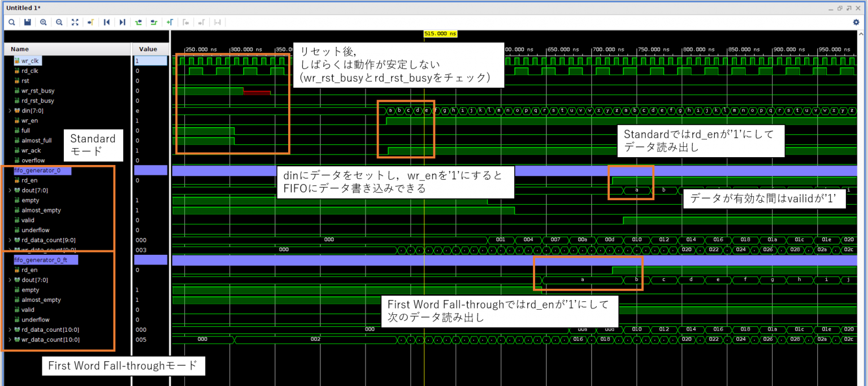
Task: Select the wr_rst_busy signal row
Action: pyautogui.click(x=38, y=90)
